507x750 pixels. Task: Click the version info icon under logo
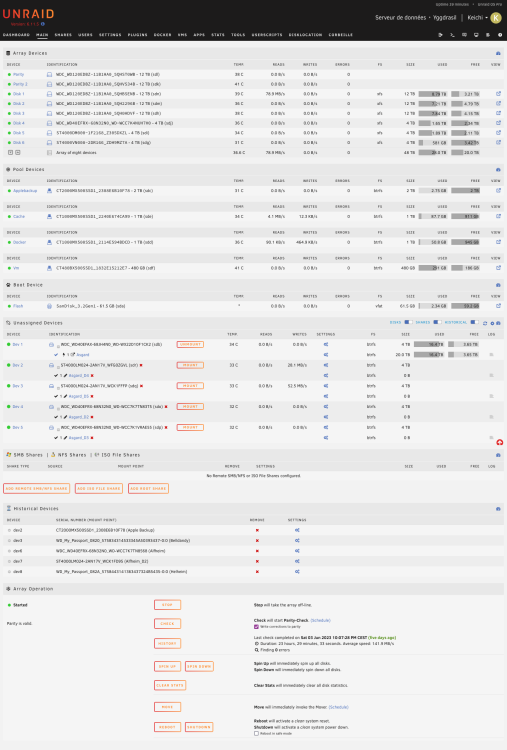tap(43, 24)
